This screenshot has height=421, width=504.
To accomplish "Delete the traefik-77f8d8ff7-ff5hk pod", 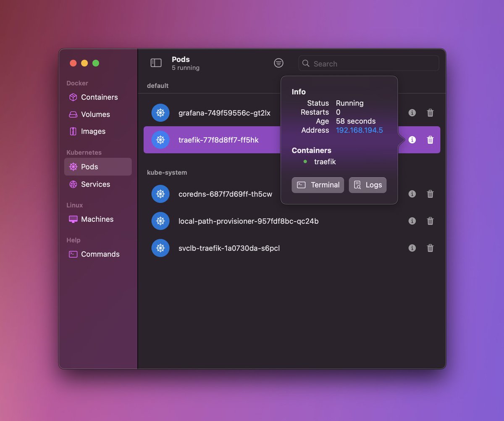I will click(430, 140).
